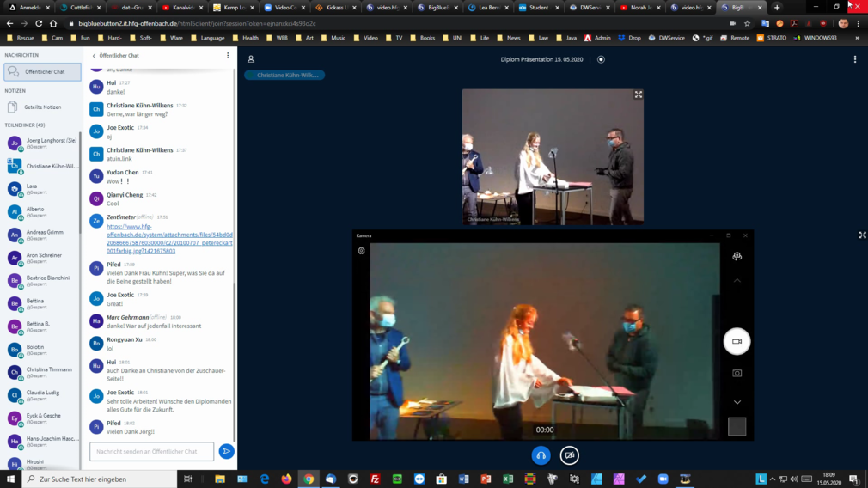The height and width of the screenshot is (488, 868).
Task: Open the Health bookmarks folder
Action: point(246,38)
